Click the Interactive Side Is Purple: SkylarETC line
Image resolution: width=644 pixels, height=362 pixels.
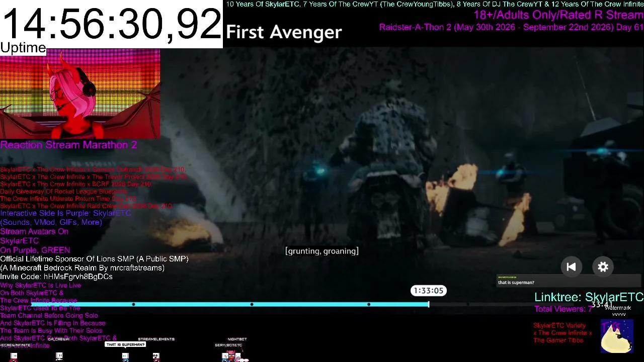(65, 213)
